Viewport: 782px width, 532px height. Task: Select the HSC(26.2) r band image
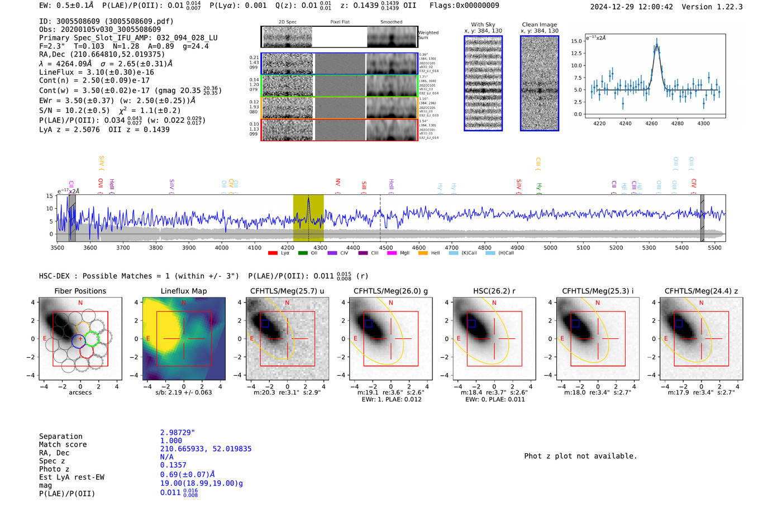494,338
